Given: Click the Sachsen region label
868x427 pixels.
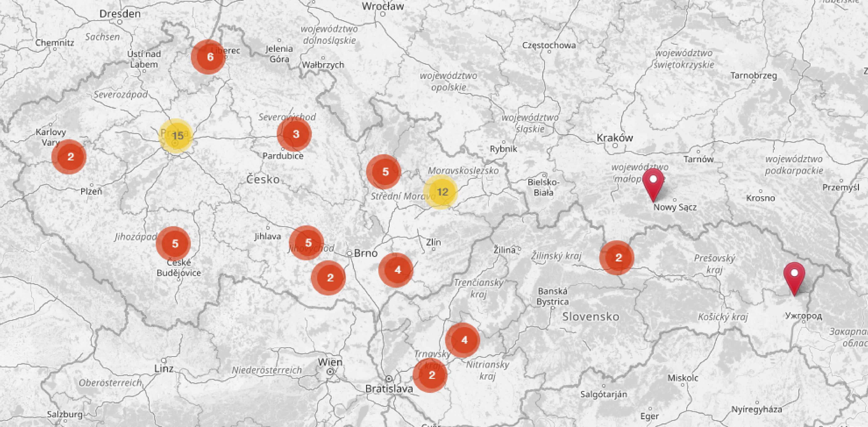Looking at the screenshot, I should (102, 37).
